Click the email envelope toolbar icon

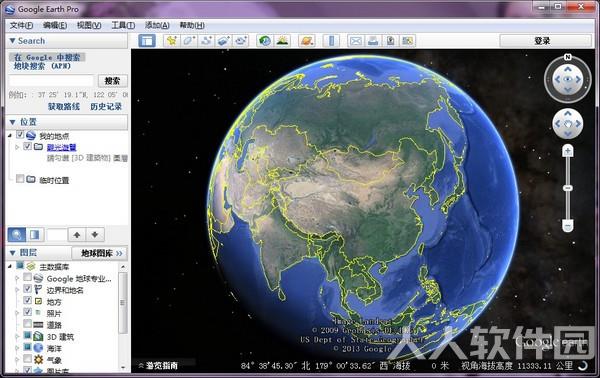355,41
